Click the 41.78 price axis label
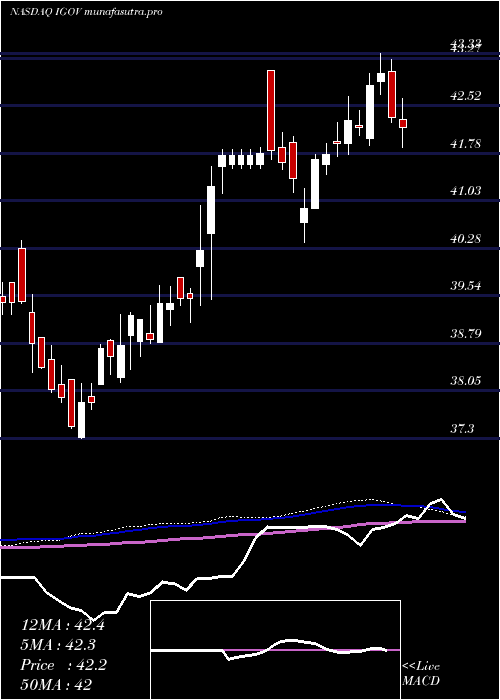The width and height of the screenshot is (500, 700). (466, 143)
